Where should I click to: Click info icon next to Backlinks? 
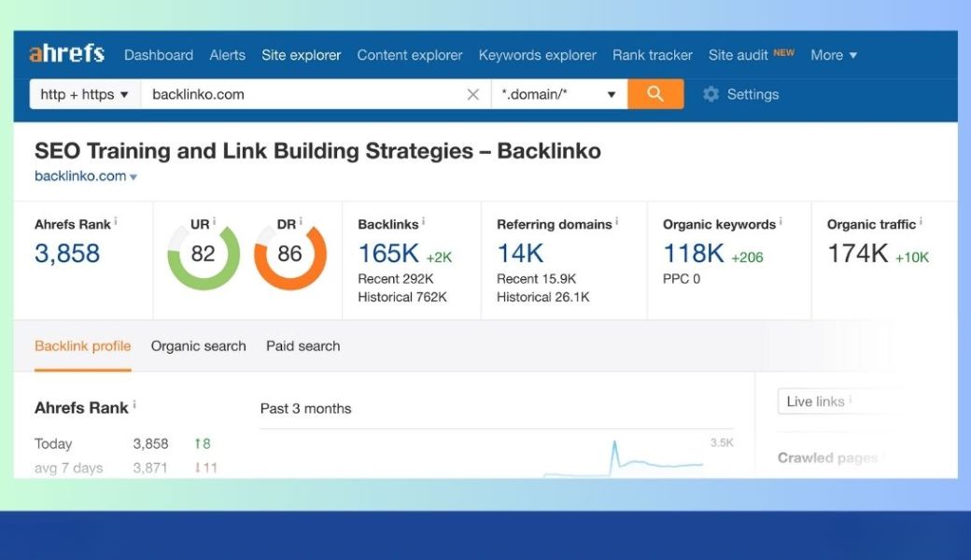(424, 221)
